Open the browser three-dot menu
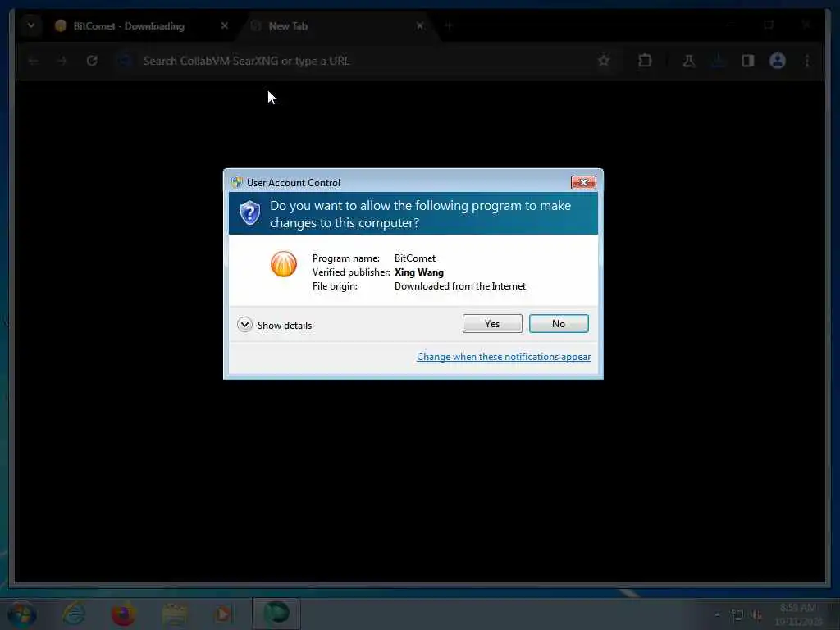Screen dimensions: 840x630 point(807,61)
